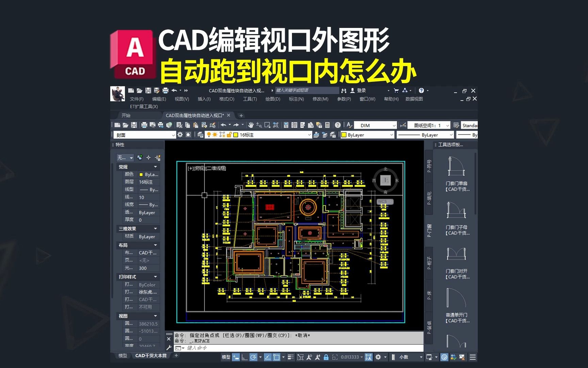Viewport: 588px width, 368px height.
Task: Click yellow color swatch in 颜色 property
Action: click(141, 174)
